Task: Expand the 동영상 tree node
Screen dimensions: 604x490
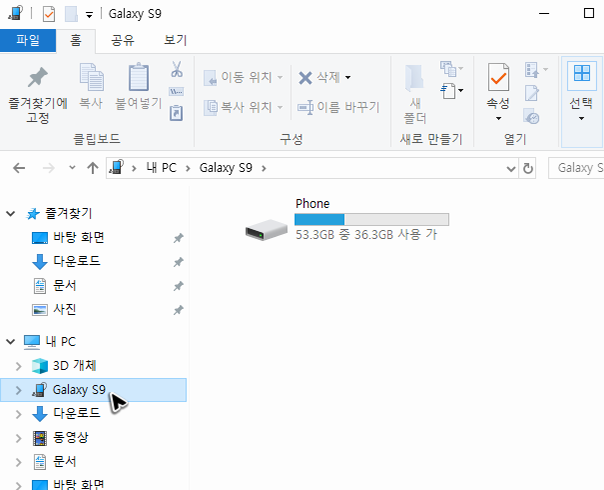Action: 18,438
